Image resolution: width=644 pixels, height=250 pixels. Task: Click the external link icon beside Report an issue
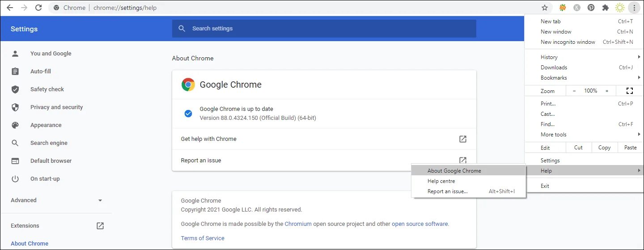click(x=463, y=160)
